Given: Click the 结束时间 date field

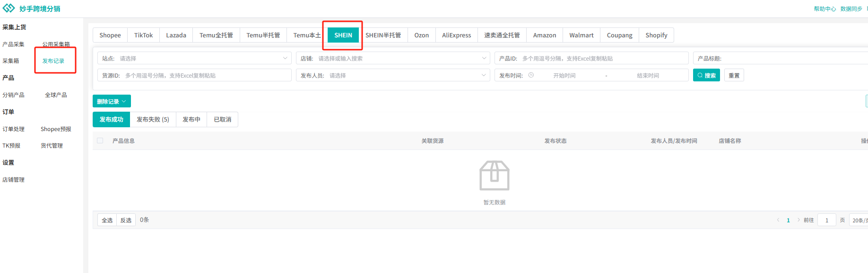Looking at the screenshot, I should click(x=648, y=75).
